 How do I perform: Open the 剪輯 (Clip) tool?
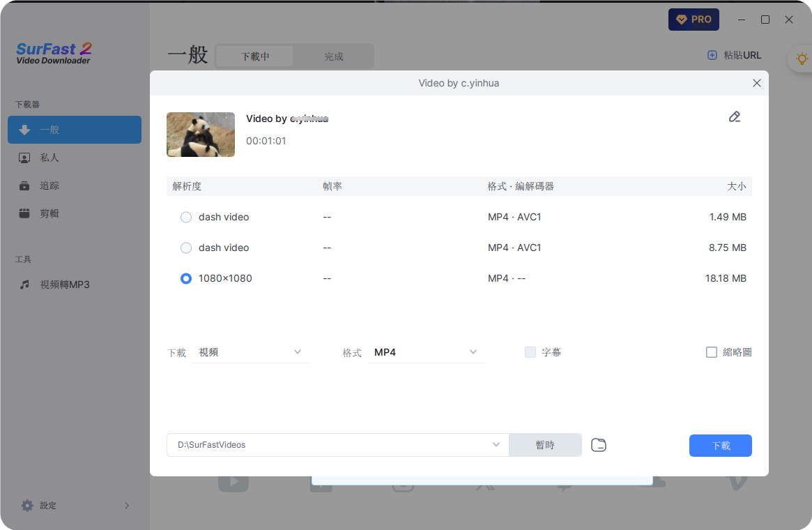[49, 213]
